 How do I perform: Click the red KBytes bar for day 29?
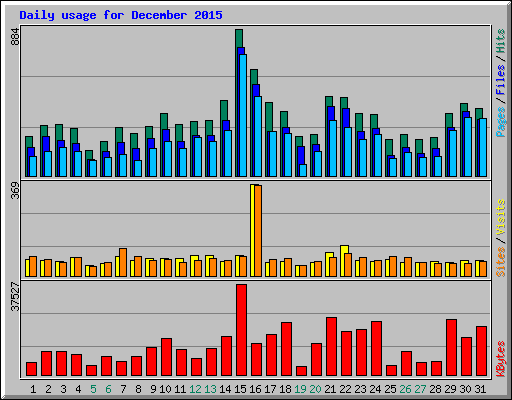(452, 348)
